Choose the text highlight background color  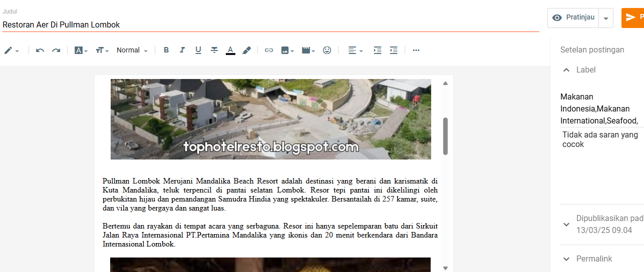tap(246, 50)
